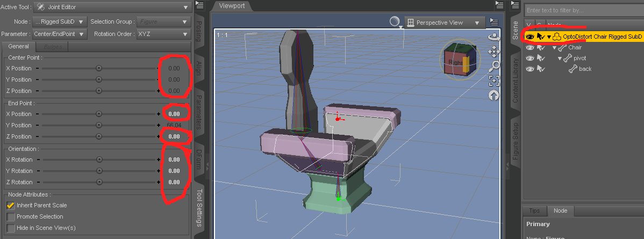
Task: Toggle visibility eye of back bone
Action: coord(530,69)
